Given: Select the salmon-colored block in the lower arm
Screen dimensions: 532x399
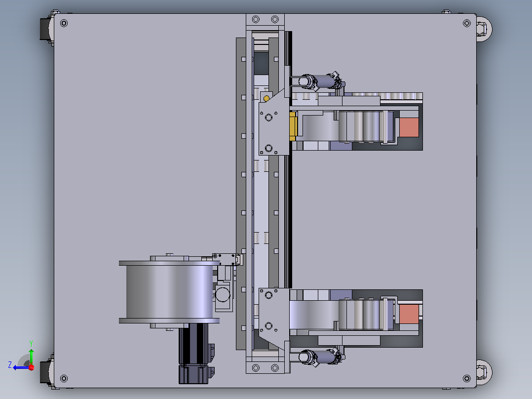Looking at the screenshot, I should [409, 314].
